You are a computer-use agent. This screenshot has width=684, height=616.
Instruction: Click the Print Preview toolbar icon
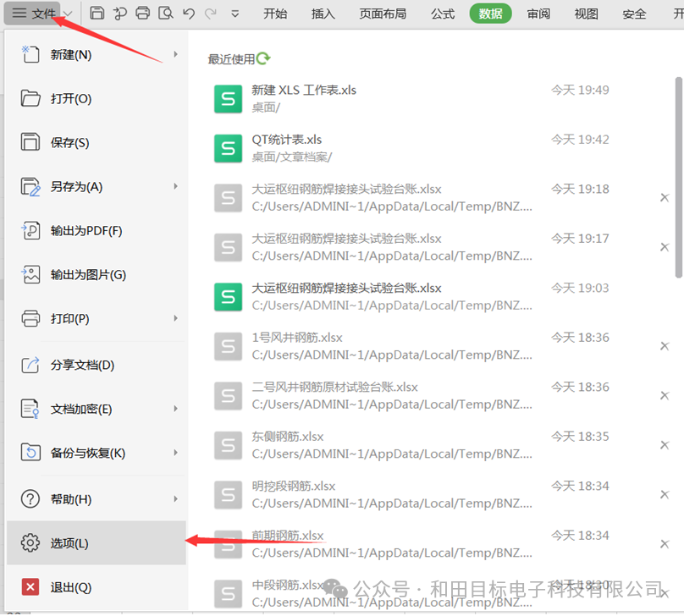click(166, 13)
